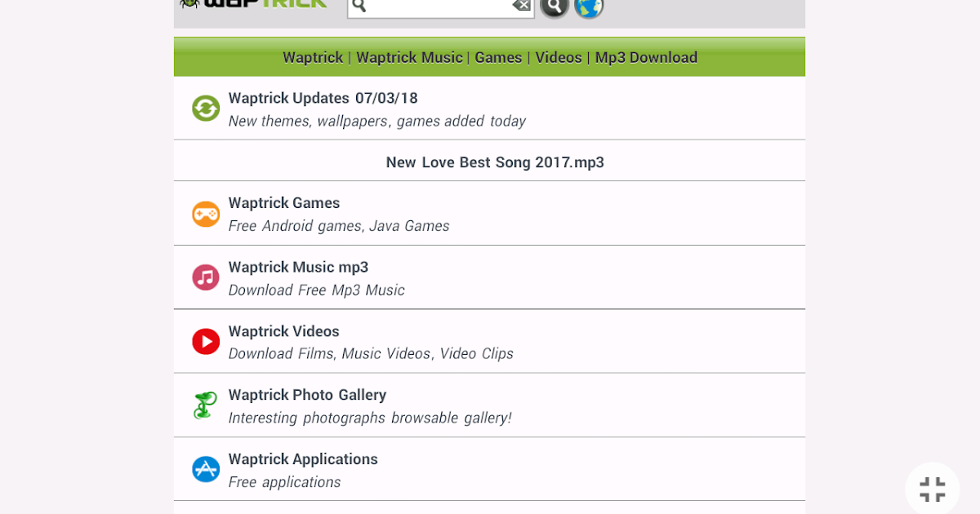Open New Love Best Song 2017.mp3
This screenshot has height=514, width=980.
point(495,162)
